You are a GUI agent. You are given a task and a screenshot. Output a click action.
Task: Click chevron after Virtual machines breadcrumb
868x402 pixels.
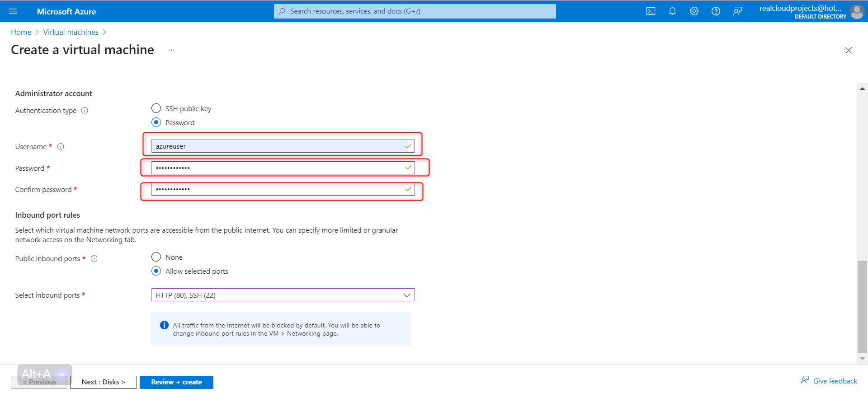[104, 32]
